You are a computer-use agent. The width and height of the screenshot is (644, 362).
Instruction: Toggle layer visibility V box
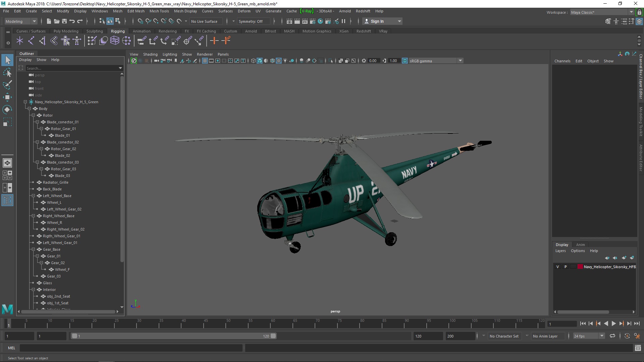[x=557, y=267]
